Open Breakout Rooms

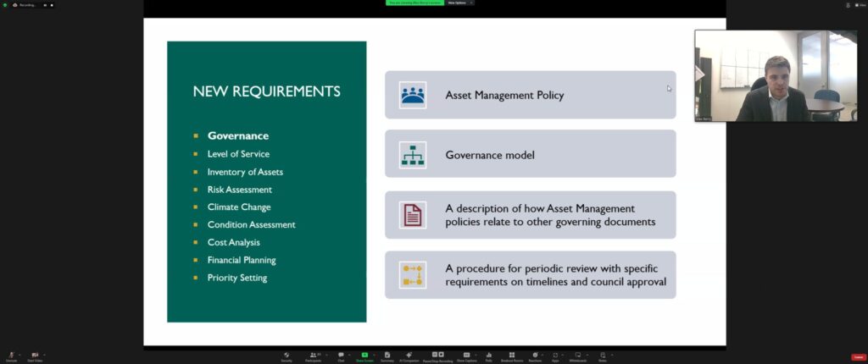[x=512, y=355]
